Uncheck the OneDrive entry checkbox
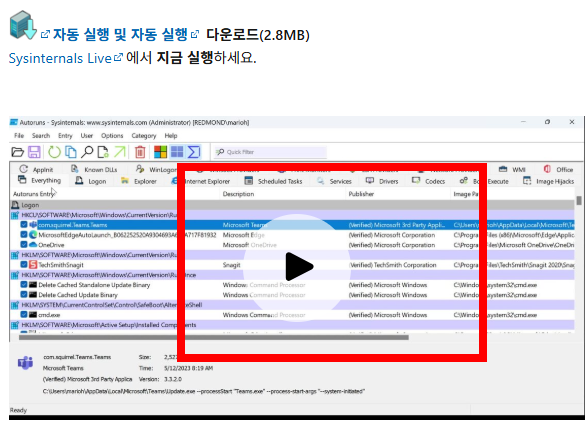 (24, 245)
